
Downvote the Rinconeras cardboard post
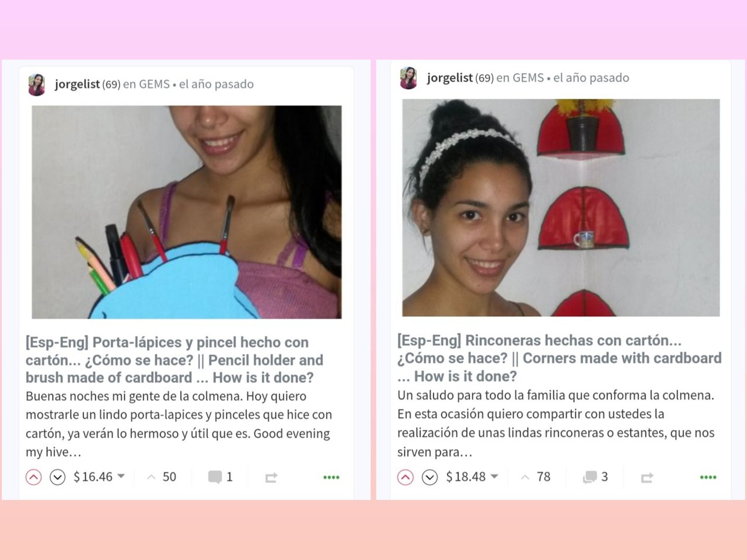point(430,477)
